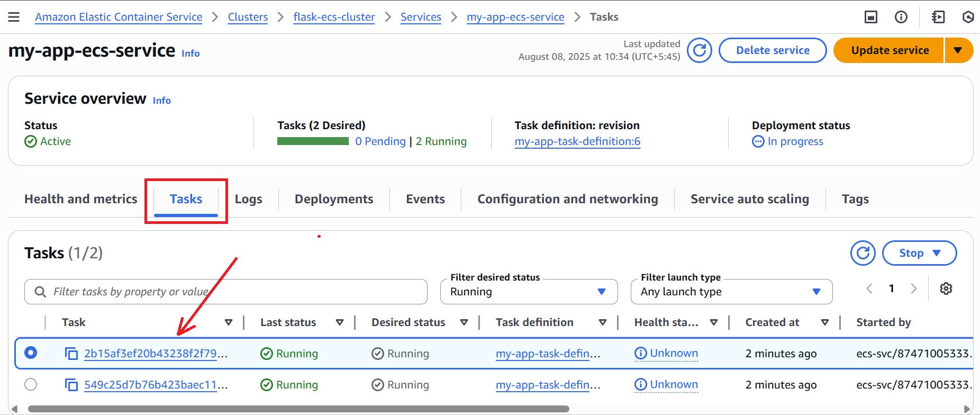Open table preferences gear icon
Screen dimensions: 980x415
pos(946,288)
